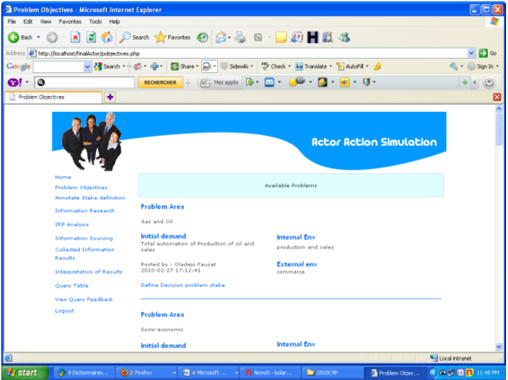Click the highlighter pen icon in Google toolbar
The width and height of the screenshot is (508, 380).
coord(377,66)
